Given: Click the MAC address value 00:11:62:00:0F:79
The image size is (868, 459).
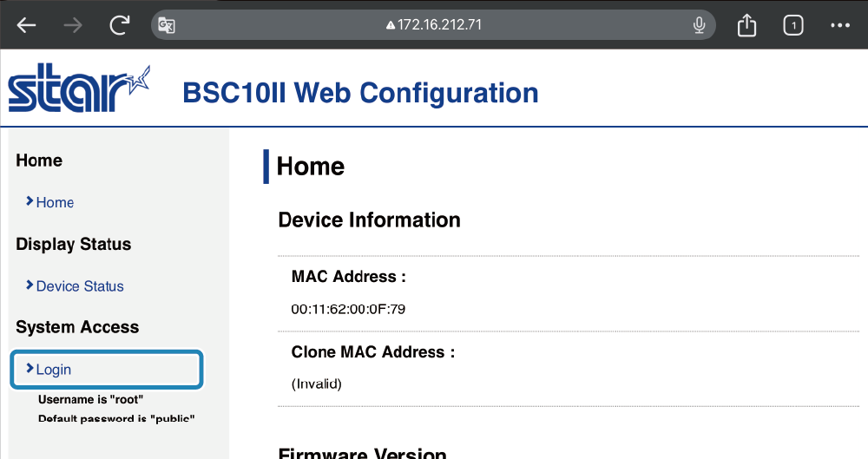Looking at the screenshot, I should pyautogui.click(x=348, y=309).
